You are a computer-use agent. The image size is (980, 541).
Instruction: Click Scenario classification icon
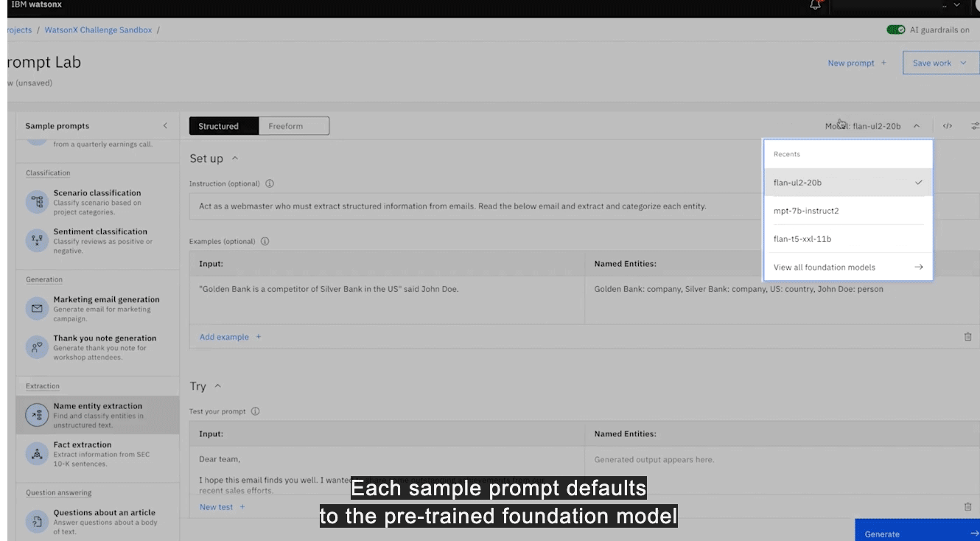tap(36, 202)
